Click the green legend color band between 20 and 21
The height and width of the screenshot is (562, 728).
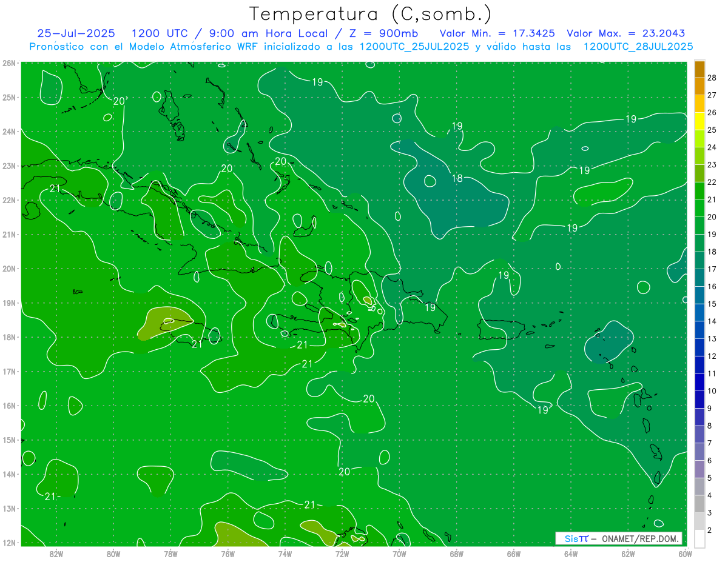coord(699,208)
